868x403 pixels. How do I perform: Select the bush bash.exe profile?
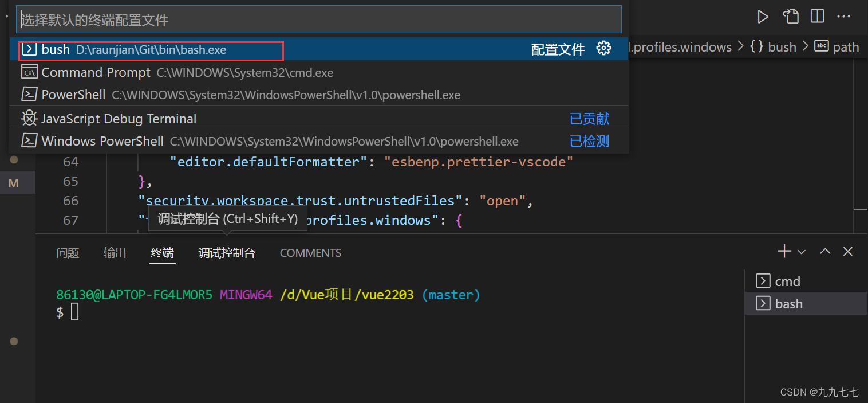point(319,49)
